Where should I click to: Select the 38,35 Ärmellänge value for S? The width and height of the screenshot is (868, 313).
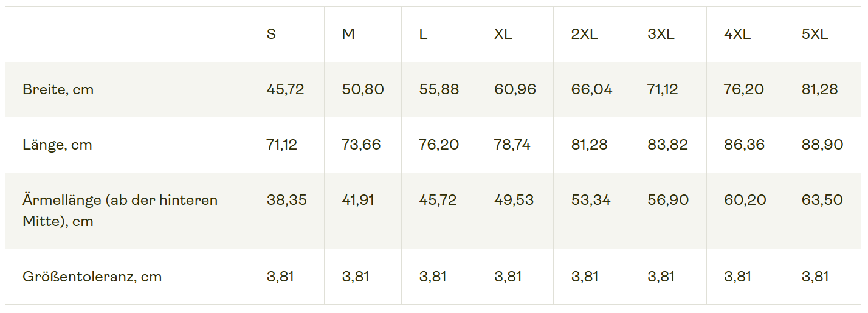click(x=286, y=201)
